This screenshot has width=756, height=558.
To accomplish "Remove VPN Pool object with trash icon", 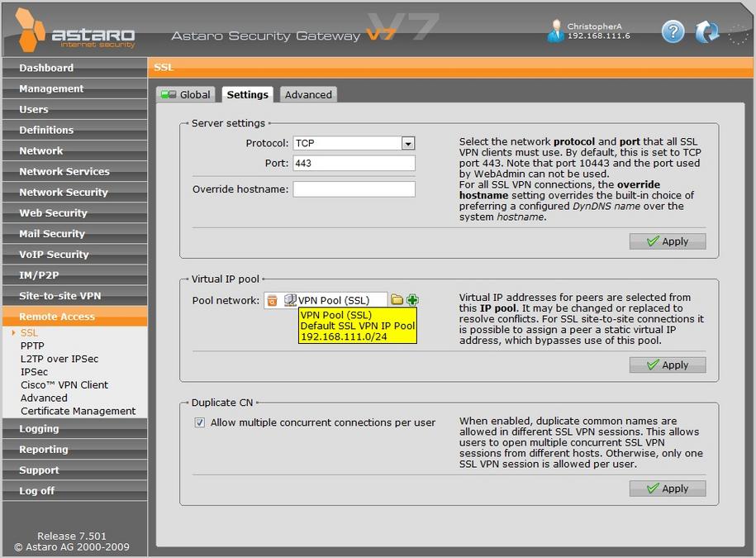I will (x=273, y=300).
